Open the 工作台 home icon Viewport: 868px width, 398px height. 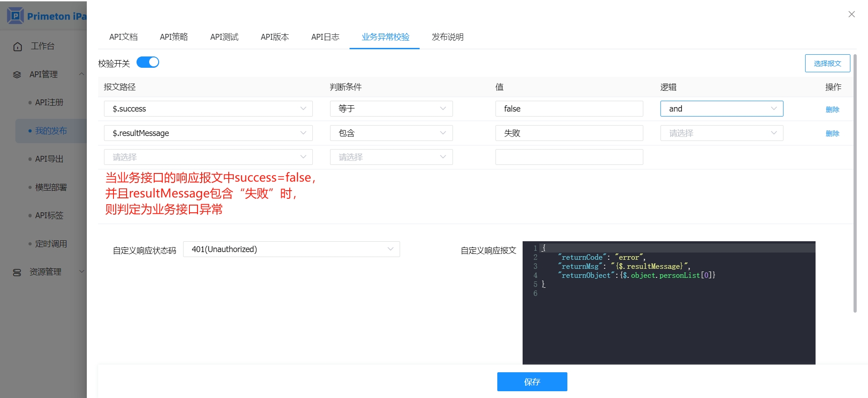[18, 47]
